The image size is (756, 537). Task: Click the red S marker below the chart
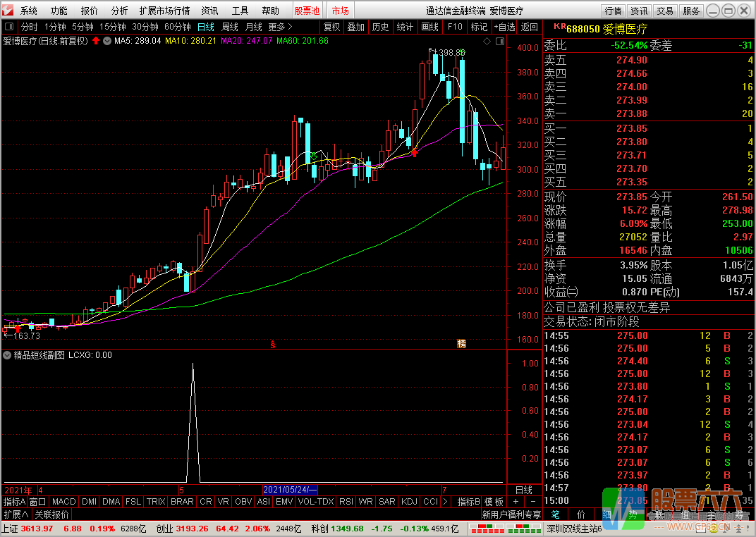coord(272,345)
